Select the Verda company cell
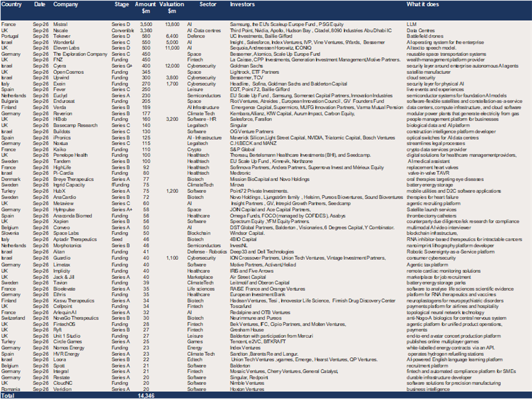This screenshot has width=532, height=399. (x=60, y=107)
